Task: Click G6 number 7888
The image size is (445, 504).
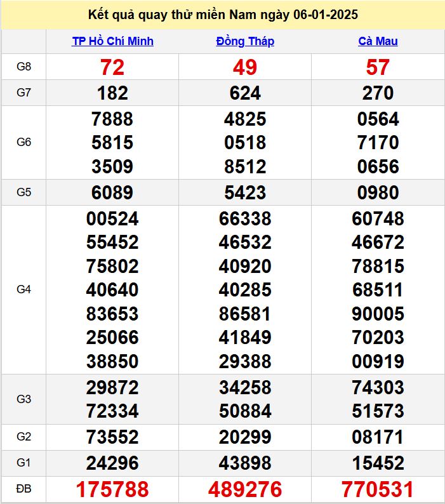Action: click(112, 119)
